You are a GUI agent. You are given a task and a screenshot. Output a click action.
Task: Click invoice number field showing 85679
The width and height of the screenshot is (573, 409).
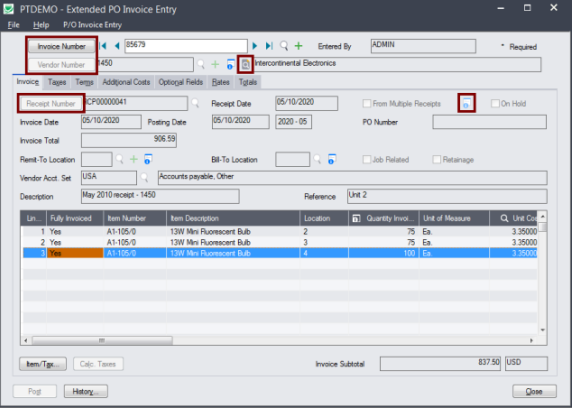186,46
